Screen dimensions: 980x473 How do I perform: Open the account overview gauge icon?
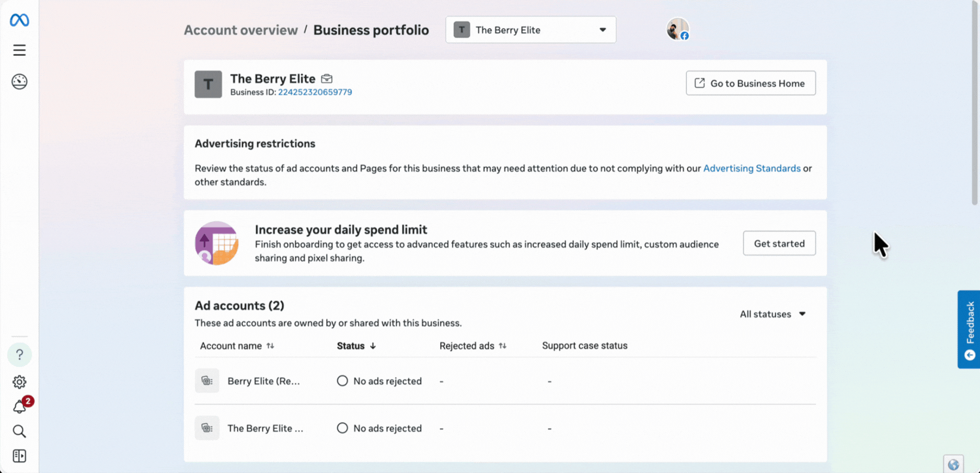(19, 82)
